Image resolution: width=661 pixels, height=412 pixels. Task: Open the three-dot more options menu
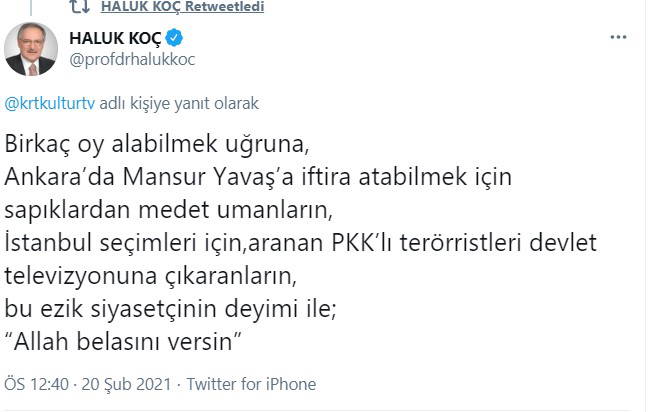[x=619, y=38]
